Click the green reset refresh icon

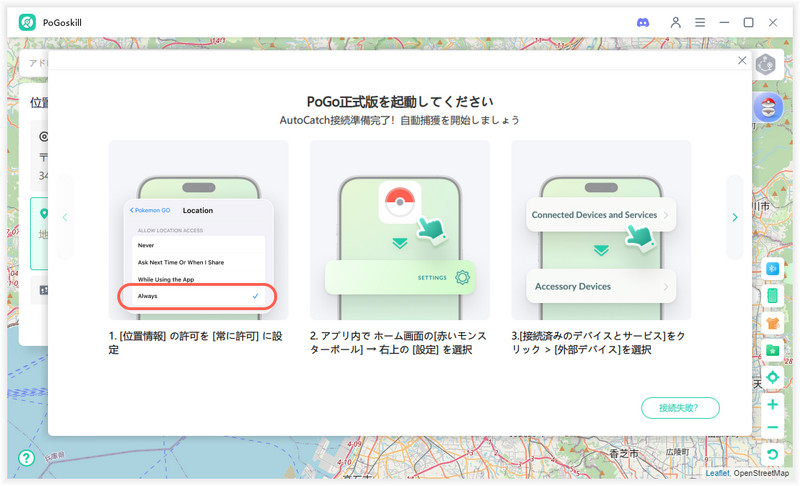[772, 454]
